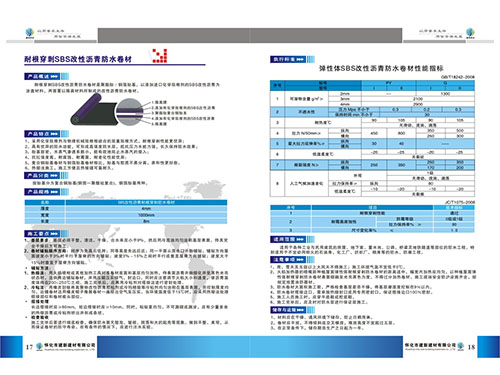The height and width of the screenshot is (375, 500).
Task: Click page number 17
Action: coord(29,347)
